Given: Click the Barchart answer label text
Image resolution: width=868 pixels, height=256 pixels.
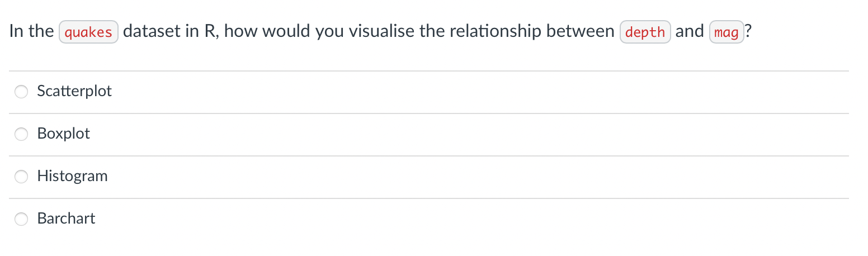Looking at the screenshot, I should [66, 219].
